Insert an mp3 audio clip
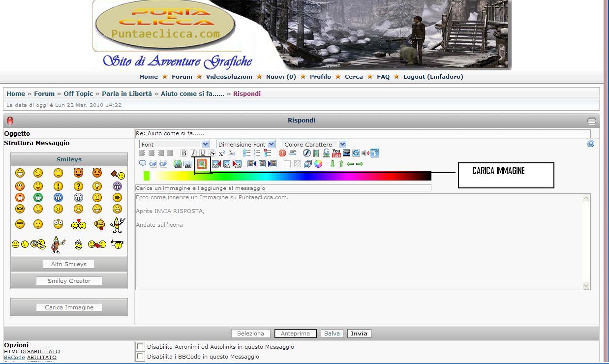 pyautogui.click(x=375, y=153)
